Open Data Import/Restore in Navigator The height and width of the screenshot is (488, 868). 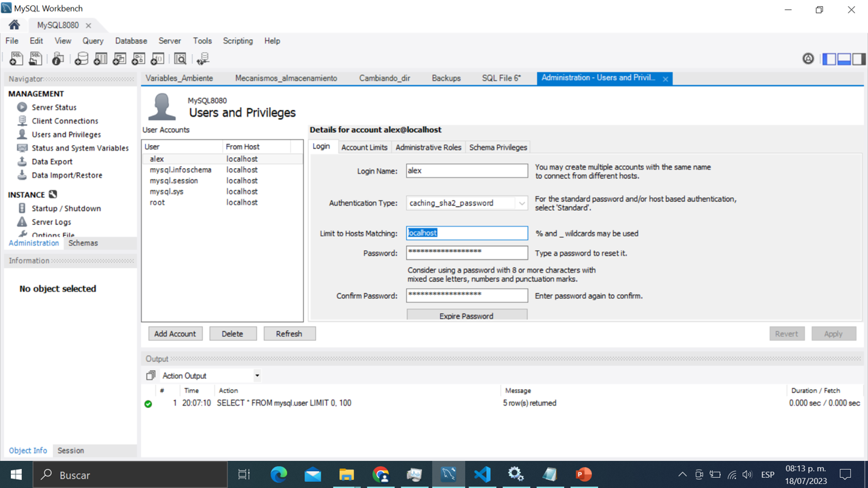67,175
